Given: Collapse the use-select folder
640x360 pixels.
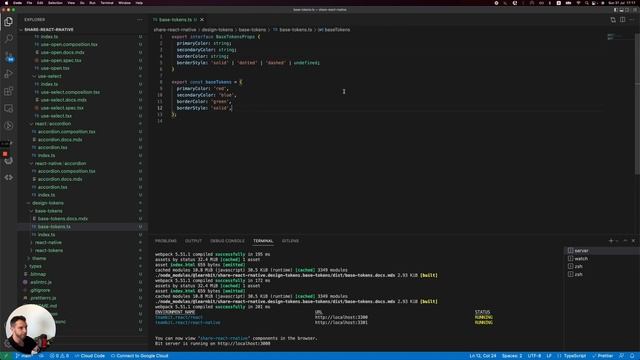Looking at the screenshot, I should point(82,76).
